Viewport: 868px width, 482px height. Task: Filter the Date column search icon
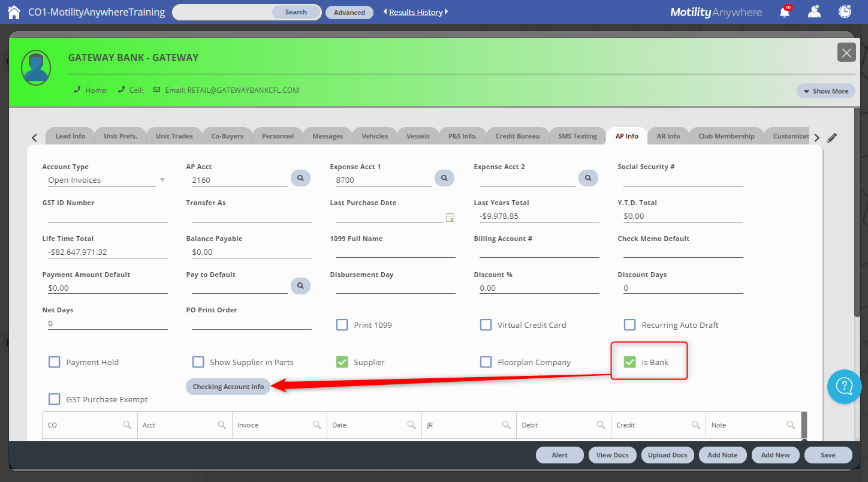(411, 424)
